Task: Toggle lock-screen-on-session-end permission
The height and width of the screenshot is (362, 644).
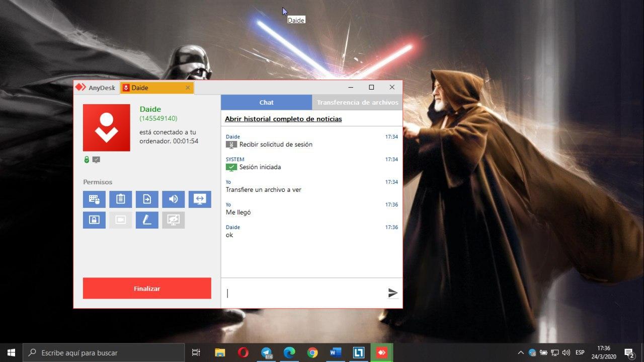Action: click(x=94, y=220)
